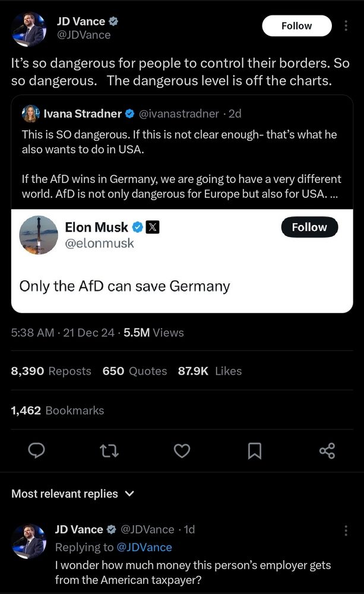Expand the Most relevant replies dropdown

[x=129, y=494]
